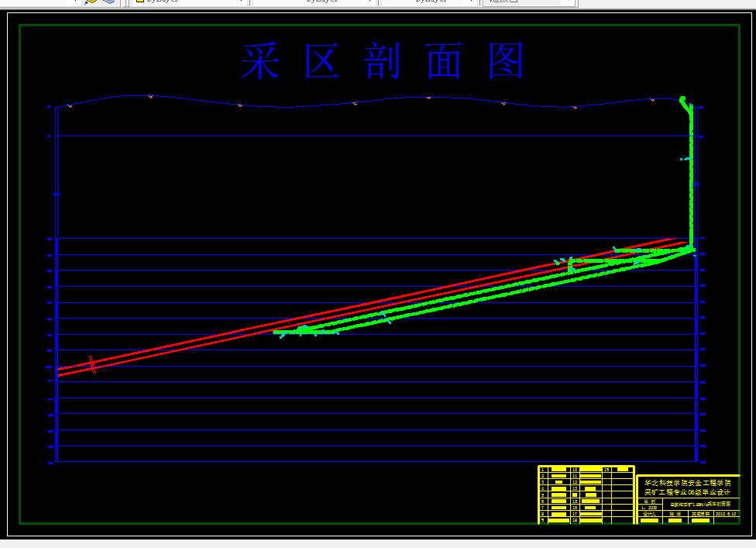Click the 比例 label in title block
The height and width of the screenshot is (548, 756).
(649, 501)
